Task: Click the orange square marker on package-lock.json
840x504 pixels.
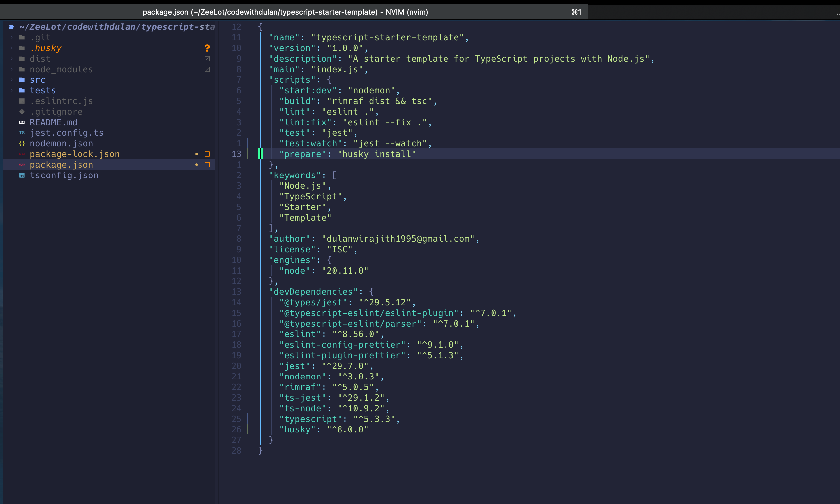Action: [x=207, y=154]
